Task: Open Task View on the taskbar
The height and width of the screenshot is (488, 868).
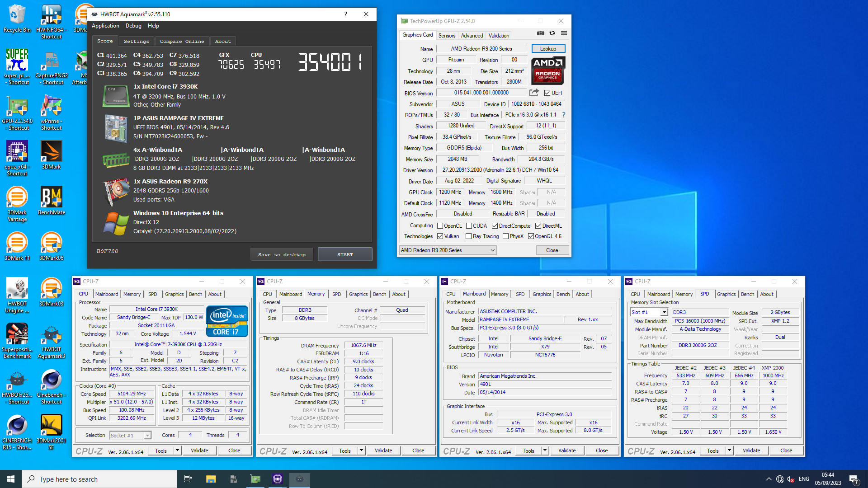Action: [188, 479]
